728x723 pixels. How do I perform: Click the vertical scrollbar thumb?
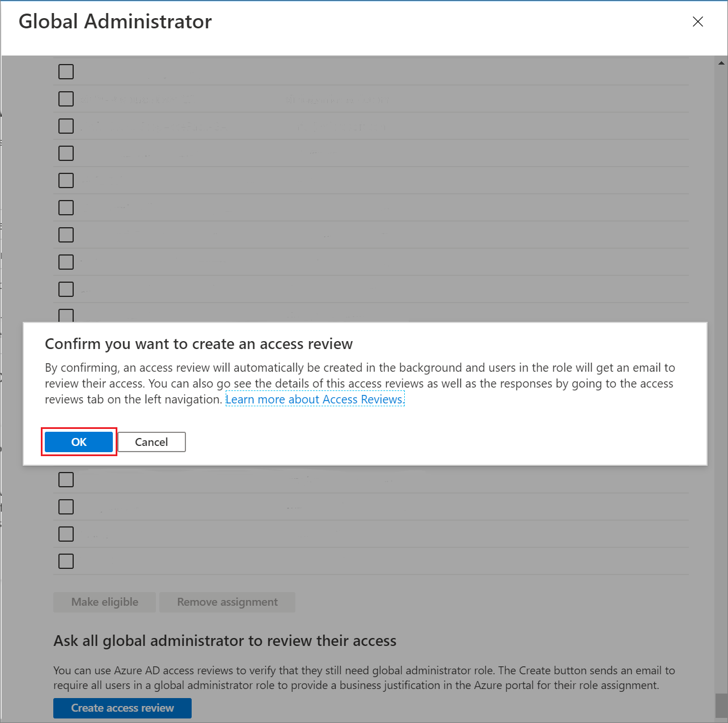point(721,705)
